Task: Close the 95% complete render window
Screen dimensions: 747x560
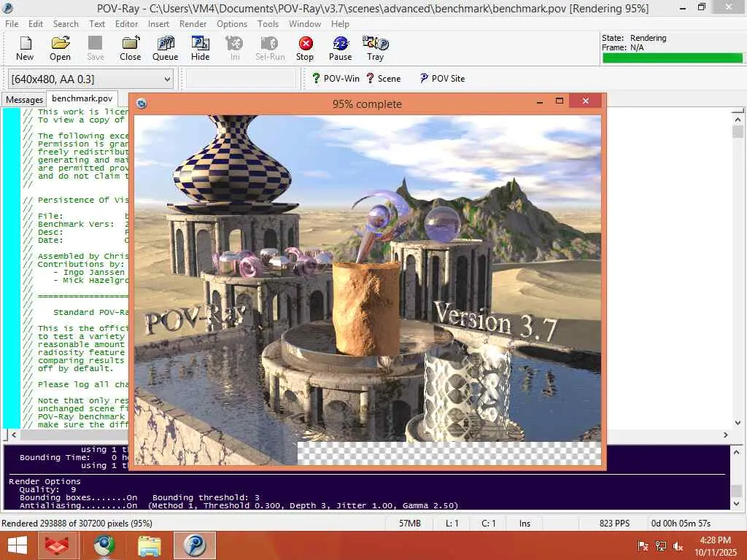Action: pyautogui.click(x=586, y=101)
